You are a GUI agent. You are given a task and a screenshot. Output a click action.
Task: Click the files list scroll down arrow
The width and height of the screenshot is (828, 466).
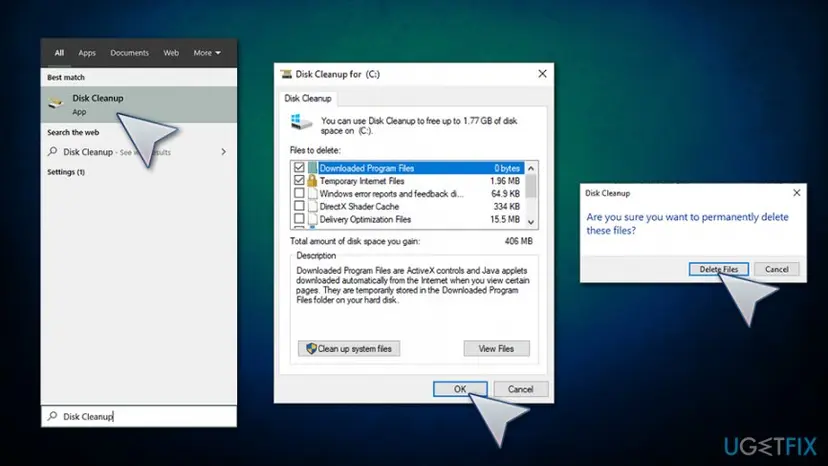coord(531,222)
